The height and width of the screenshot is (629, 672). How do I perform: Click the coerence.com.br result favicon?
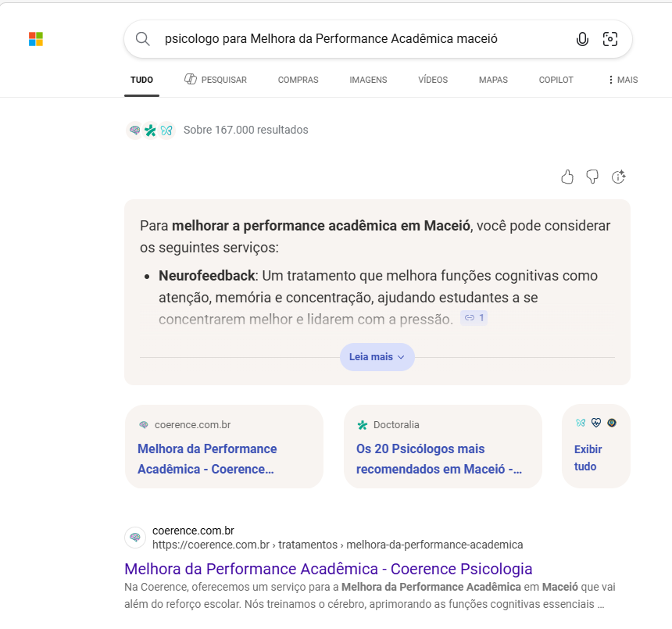point(135,538)
